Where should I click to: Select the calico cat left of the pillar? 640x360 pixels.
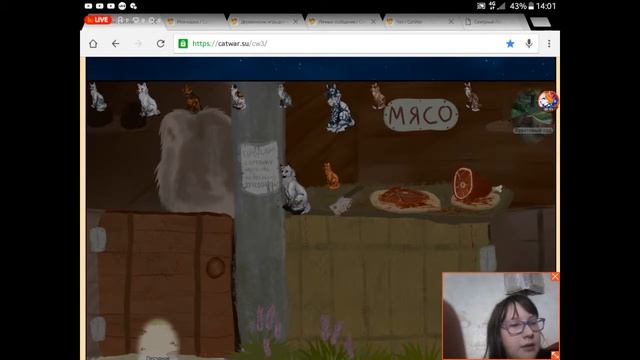click(238, 97)
